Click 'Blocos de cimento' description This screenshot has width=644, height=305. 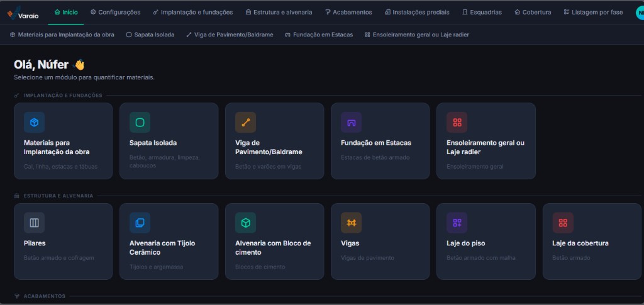[260, 267]
